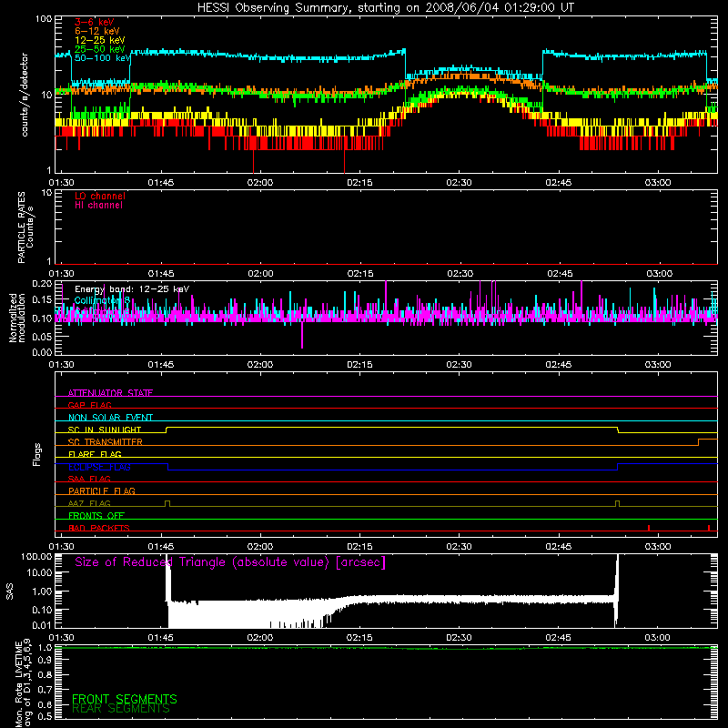Click the HESSI Observing Summary title
This screenshot has width=728, height=728.
point(385,8)
